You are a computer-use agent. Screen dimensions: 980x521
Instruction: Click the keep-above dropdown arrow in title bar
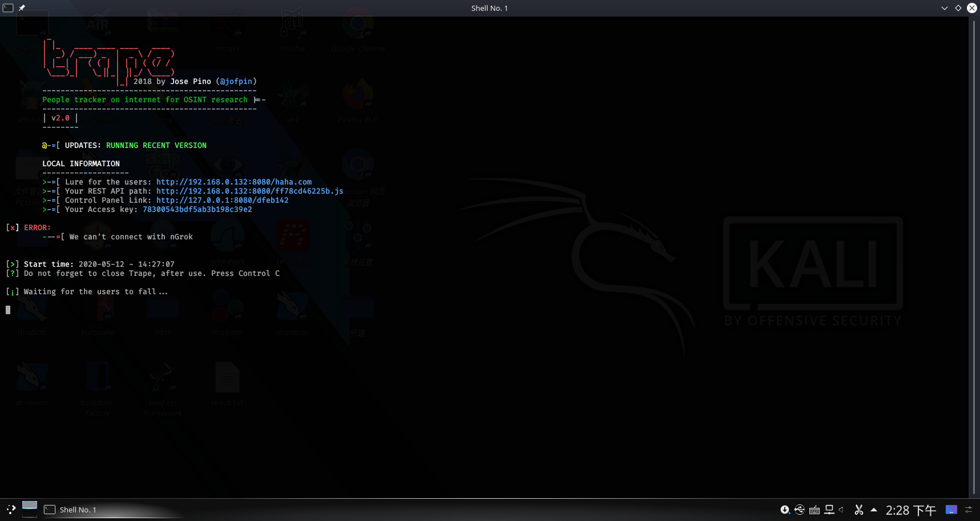click(x=945, y=8)
